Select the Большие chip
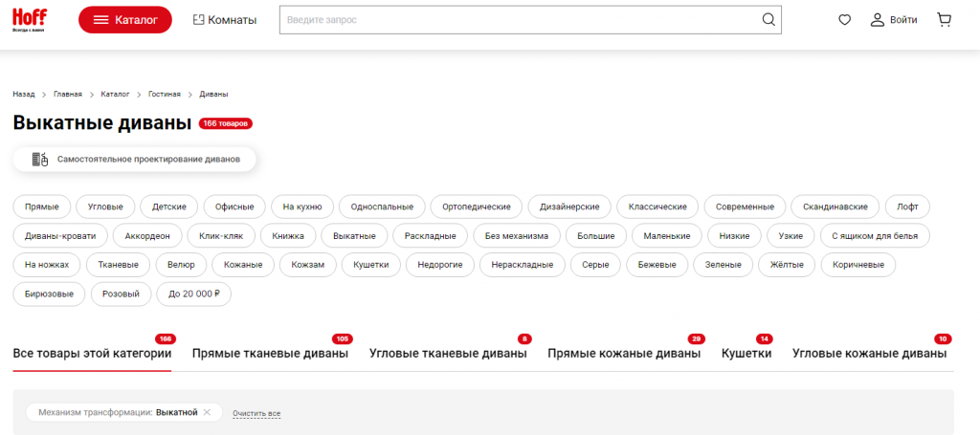The height and width of the screenshot is (435, 980). 596,236
